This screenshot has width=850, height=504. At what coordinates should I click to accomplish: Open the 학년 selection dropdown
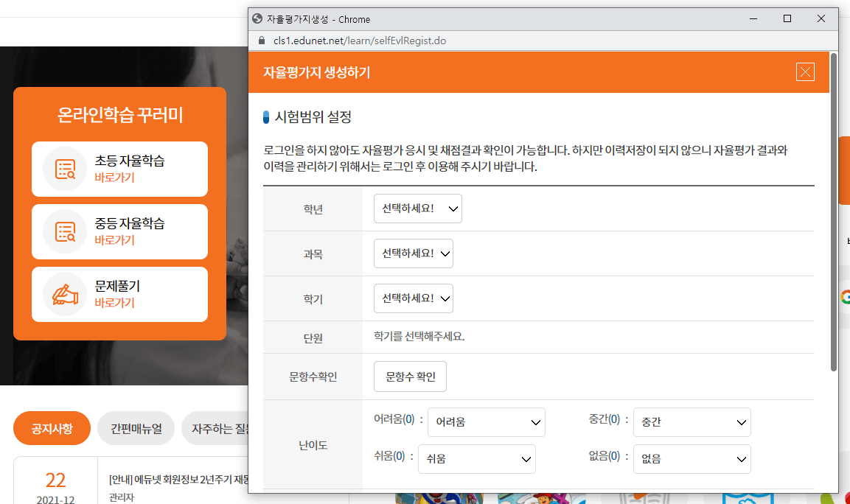(x=417, y=209)
